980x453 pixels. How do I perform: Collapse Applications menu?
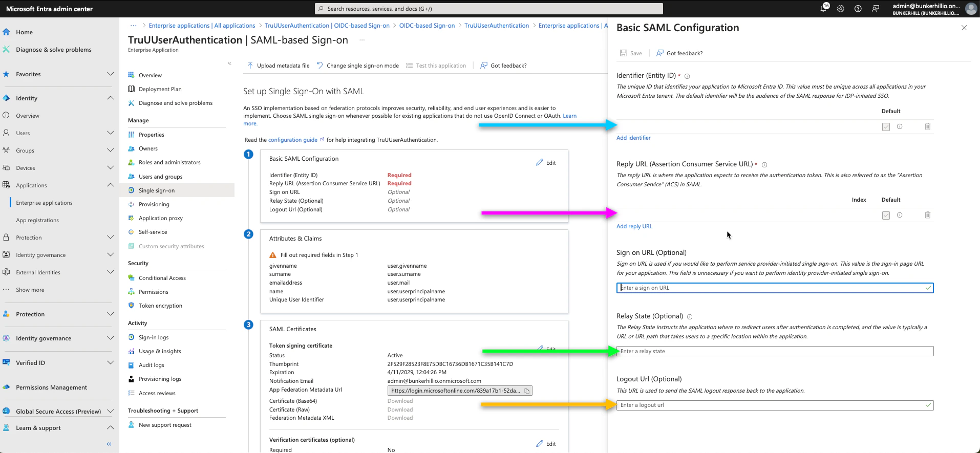110,185
